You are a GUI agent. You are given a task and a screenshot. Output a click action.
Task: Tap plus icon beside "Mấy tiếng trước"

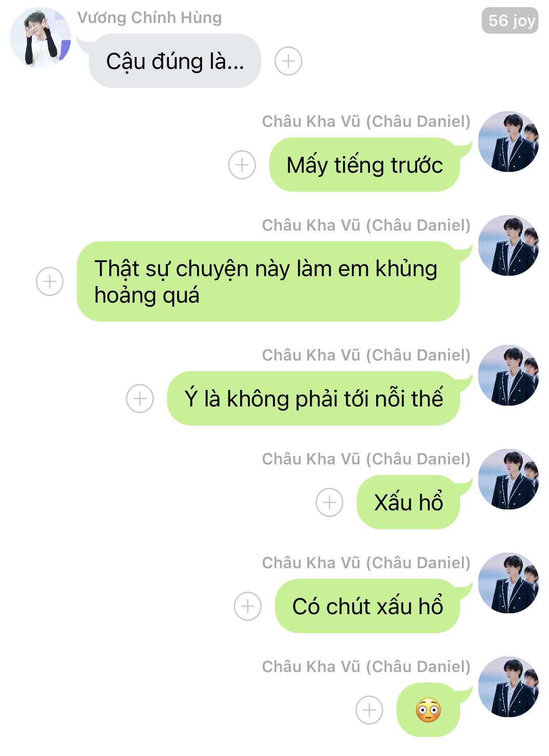[242, 165]
